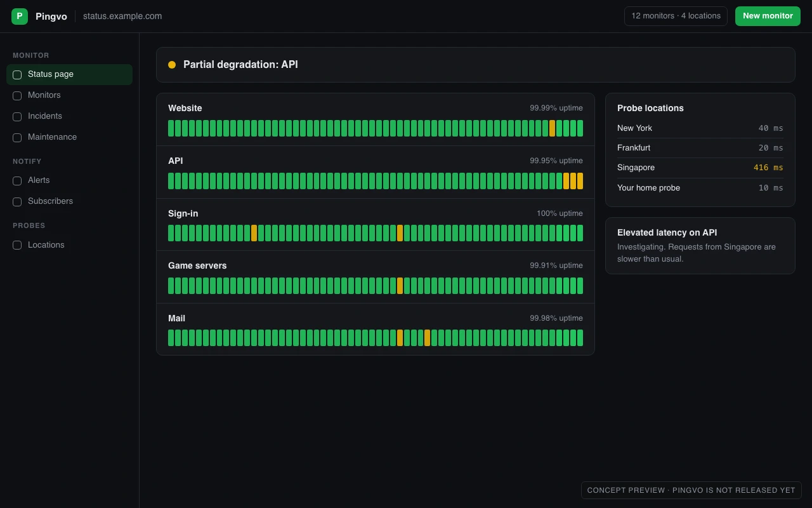Screen dimensions: 812x508
Task: Click the 99.98% uptime value
Action: (556, 318)
